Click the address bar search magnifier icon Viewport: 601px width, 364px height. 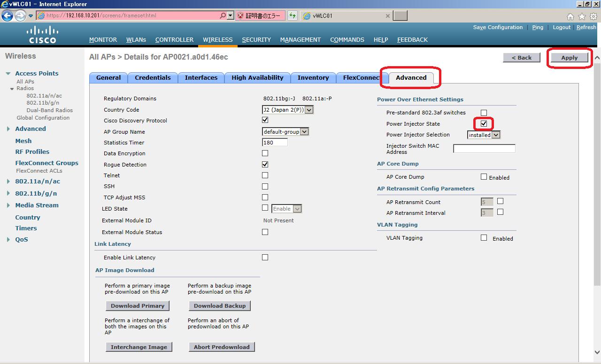pos(223,15)
